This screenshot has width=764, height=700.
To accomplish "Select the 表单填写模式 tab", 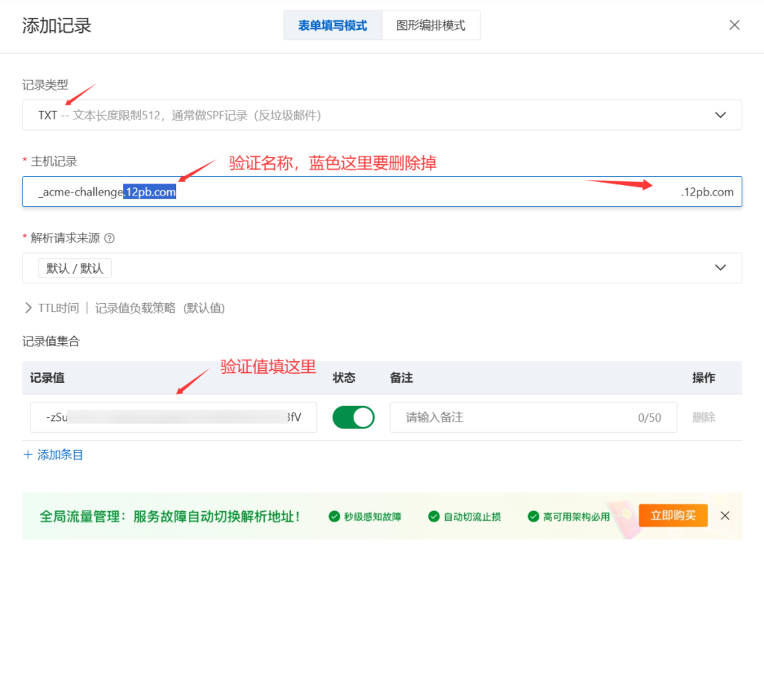I will pyautogui.click(x=332, y=25).
